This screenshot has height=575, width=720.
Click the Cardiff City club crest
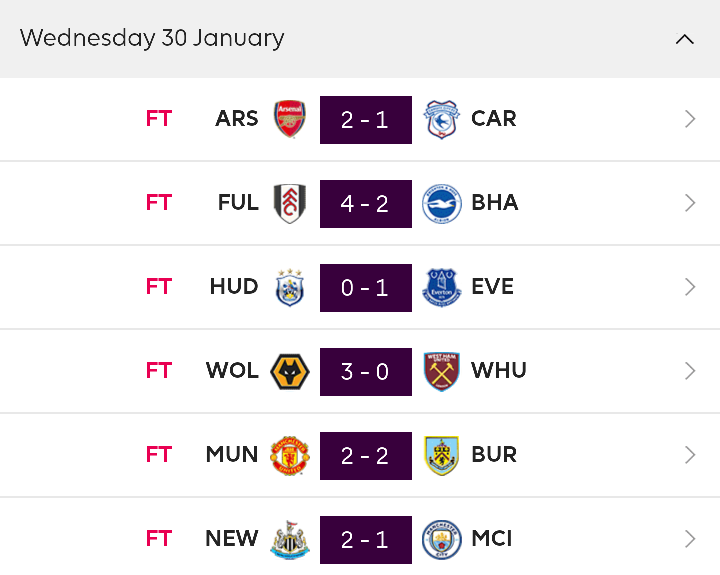441,119
